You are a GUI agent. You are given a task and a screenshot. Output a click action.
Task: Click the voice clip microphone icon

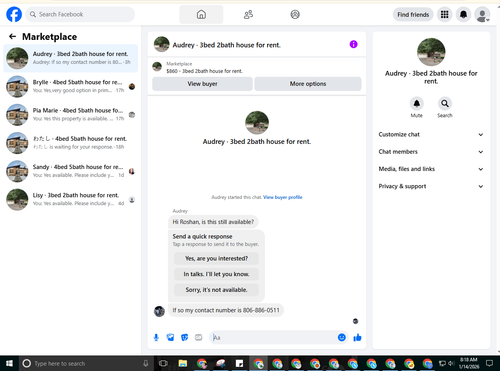[156, 338]
